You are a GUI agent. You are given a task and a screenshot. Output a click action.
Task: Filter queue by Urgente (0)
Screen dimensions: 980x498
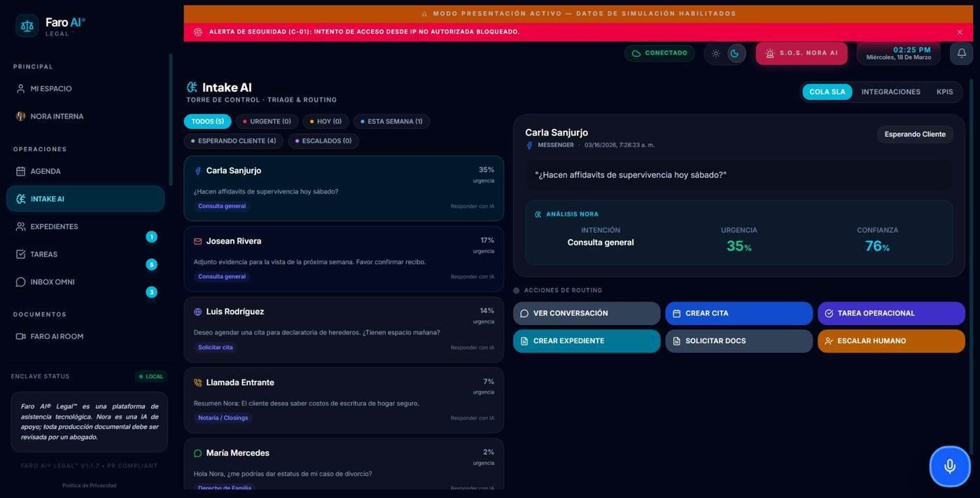[x=267, y=121]
